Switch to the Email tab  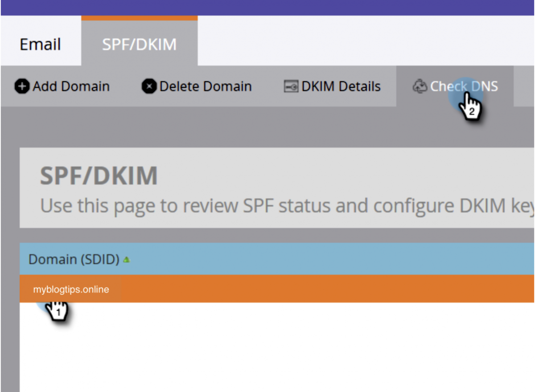tap(40, 44)
